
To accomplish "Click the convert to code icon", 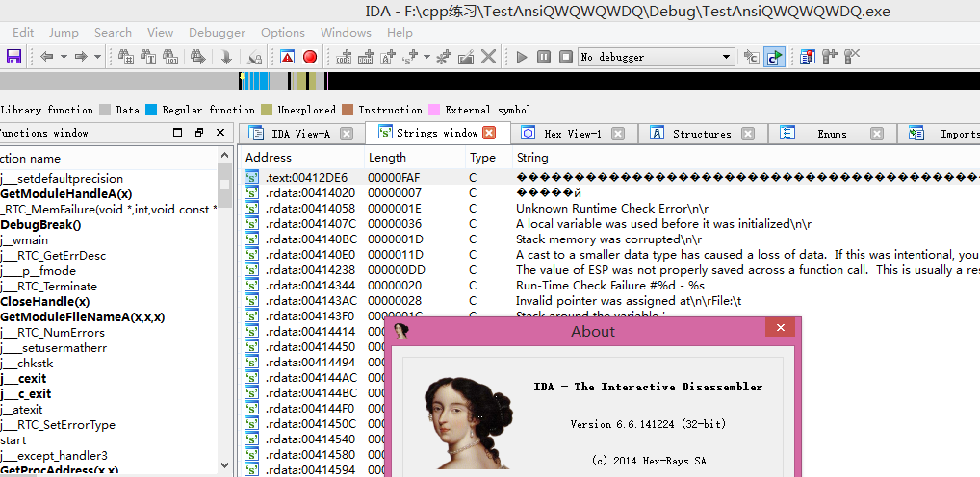I will pyautogui.click(x=343, y=57).
